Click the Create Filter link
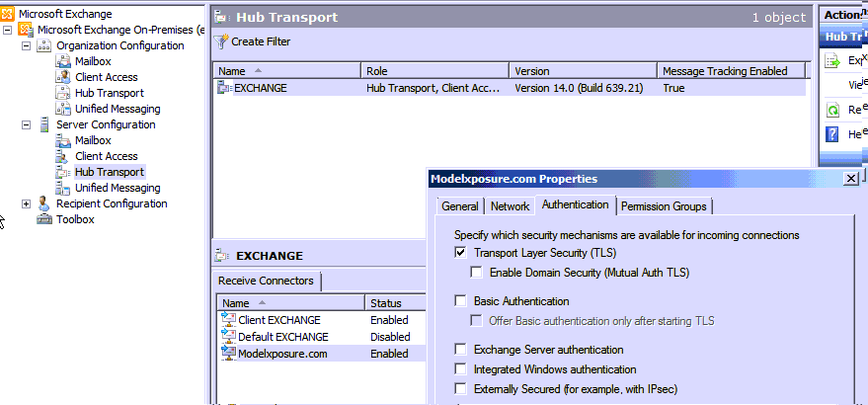Viewport: 868px width, 405px height. pos(260,41)
